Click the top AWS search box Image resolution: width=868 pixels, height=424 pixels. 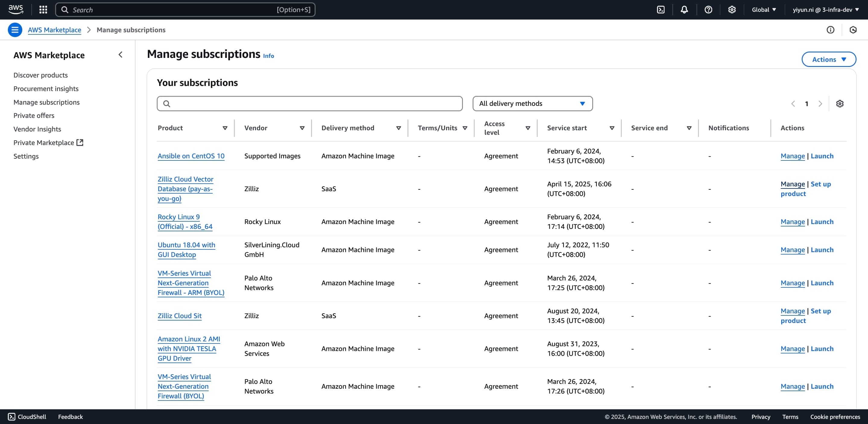click(185, 9)
